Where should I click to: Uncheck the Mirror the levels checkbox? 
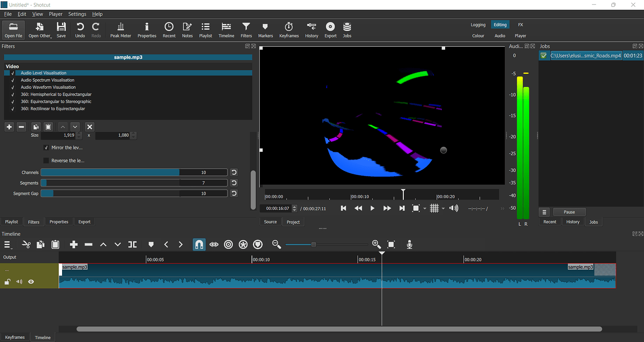click(x=46, y=148)
